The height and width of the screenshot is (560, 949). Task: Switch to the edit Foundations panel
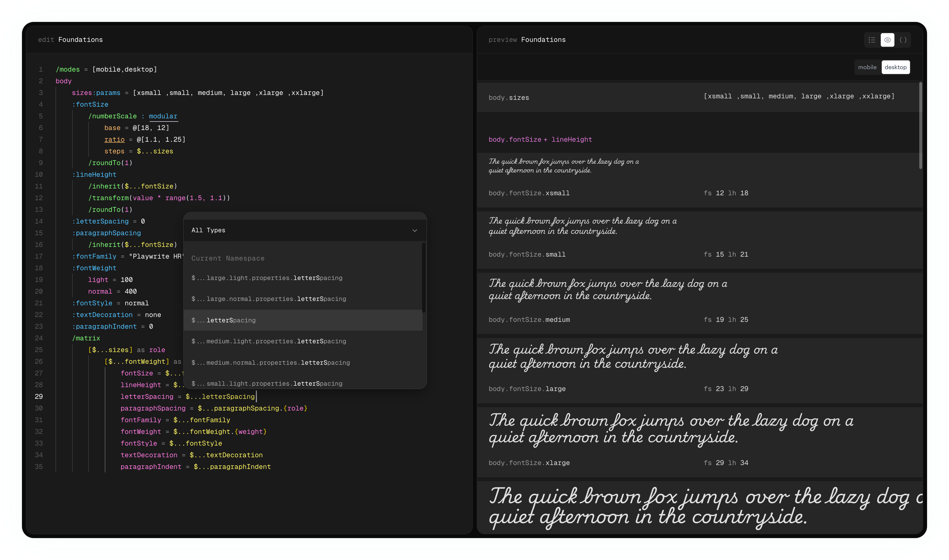coord(70,40)
